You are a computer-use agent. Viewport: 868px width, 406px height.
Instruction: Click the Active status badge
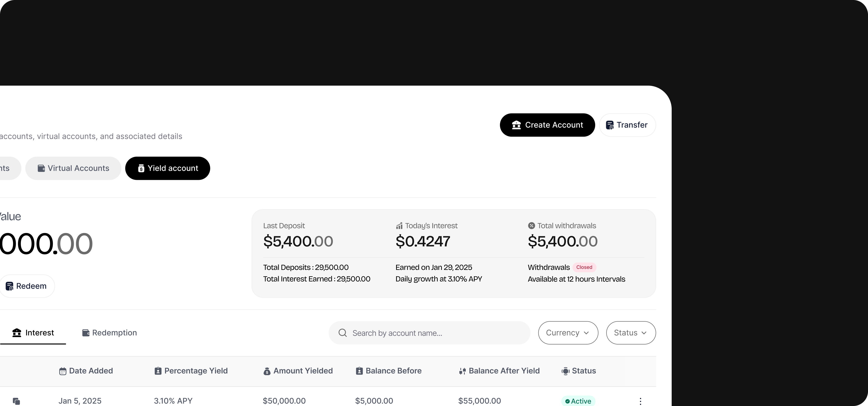pyautogui.click(x=578, y=401)
